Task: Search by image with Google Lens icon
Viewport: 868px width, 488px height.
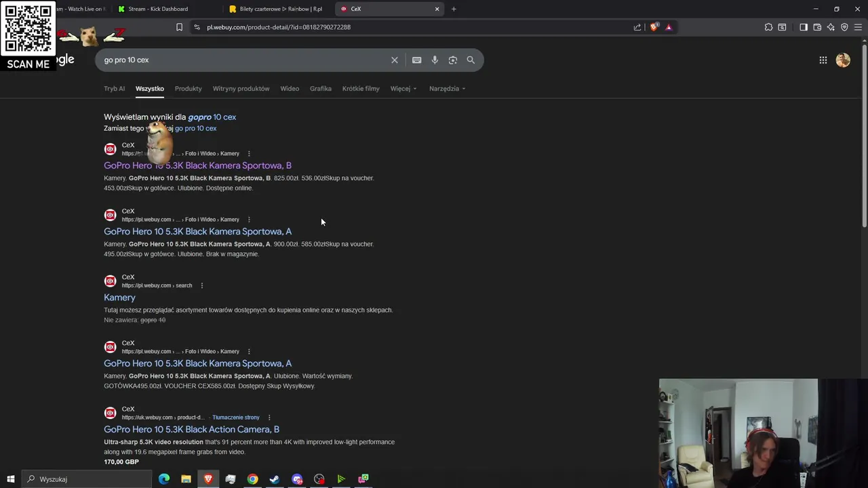Action: point(453,60)
